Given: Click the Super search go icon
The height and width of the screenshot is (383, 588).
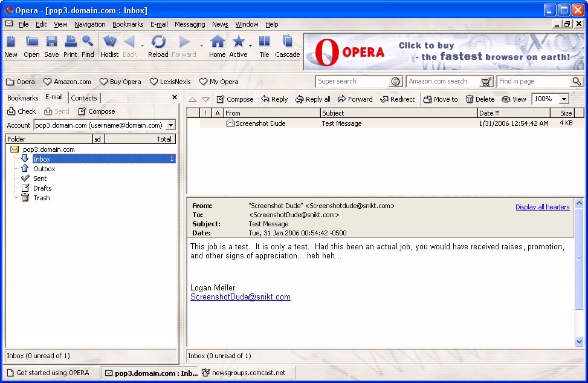Looking at the screenshot, I should [395, 82].
